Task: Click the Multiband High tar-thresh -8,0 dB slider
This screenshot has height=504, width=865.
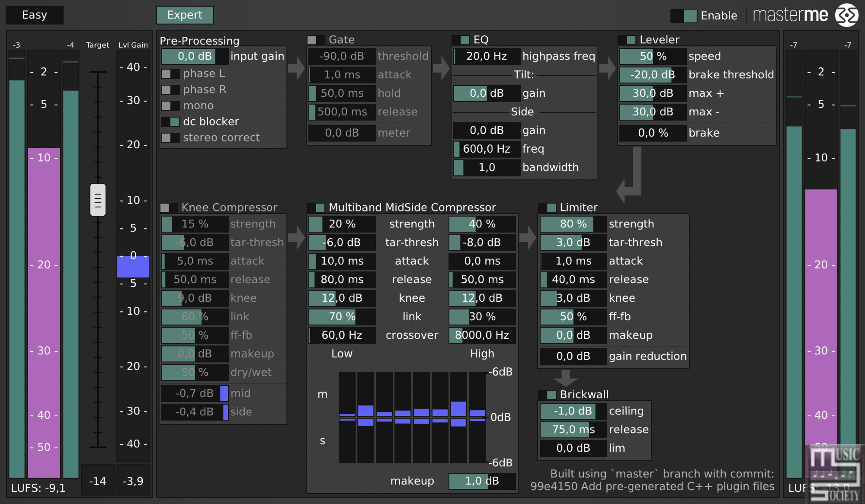Action: (x=482, y=242)
